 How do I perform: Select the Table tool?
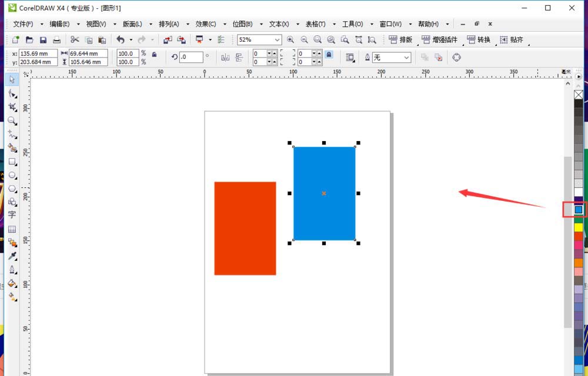[x=12, y=229]
